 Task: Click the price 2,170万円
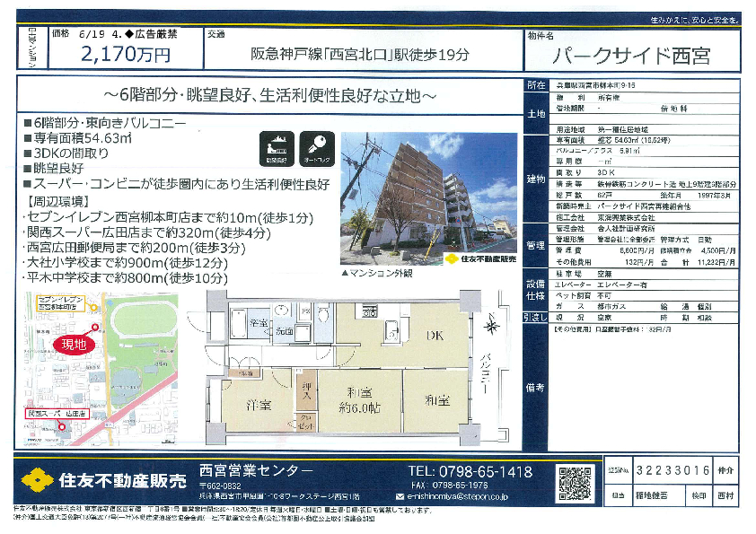pos(126,54)
